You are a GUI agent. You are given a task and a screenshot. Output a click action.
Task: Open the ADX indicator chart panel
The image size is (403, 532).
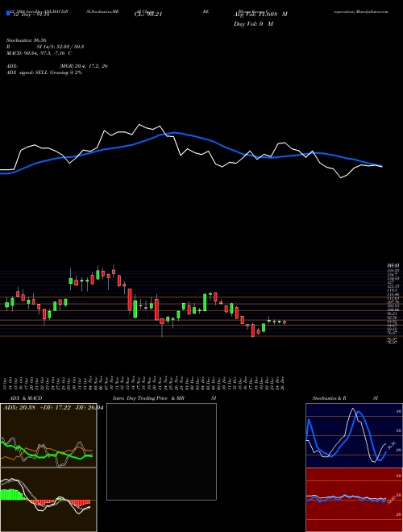point(48,435)
